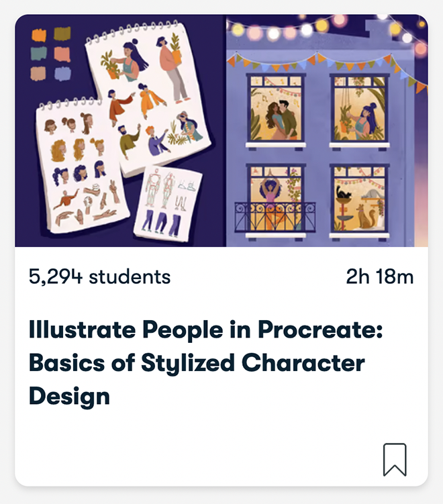Image resolution: width=443 pixels, height=504 pixels.
Task: Select the teal swatch in the illustration palette
Action: click(39, 54)
